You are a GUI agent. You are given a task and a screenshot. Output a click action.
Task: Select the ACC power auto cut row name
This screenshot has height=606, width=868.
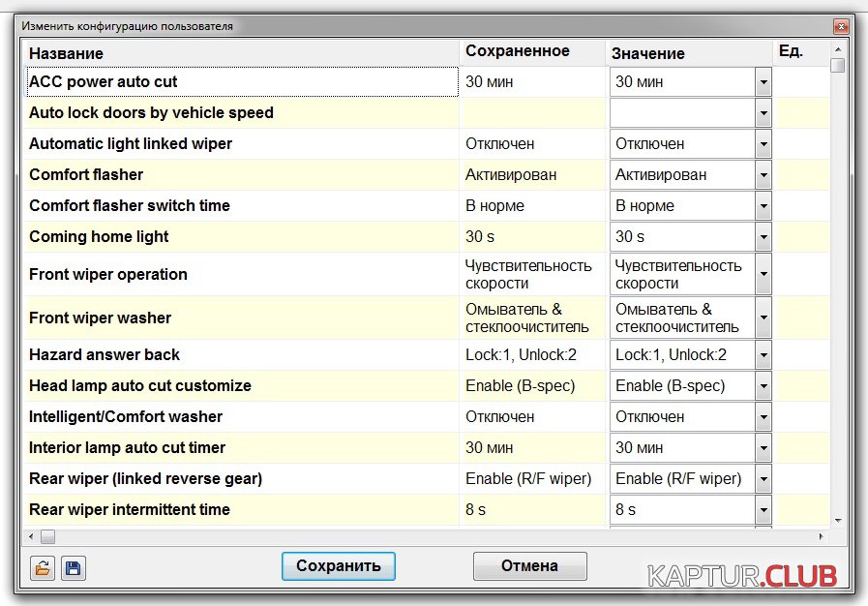(x=103, y=82)
